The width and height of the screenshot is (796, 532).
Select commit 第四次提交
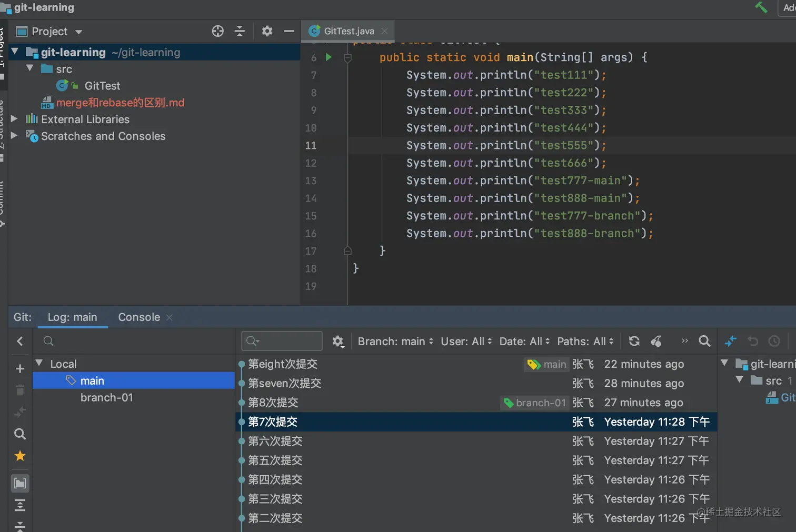pyautogui.click(x=476, y=479)
